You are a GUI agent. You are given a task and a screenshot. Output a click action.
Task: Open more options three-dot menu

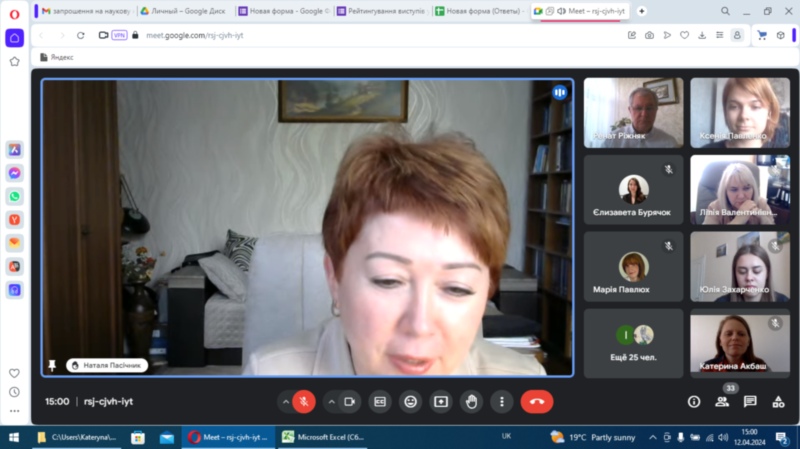(x=501, y=401)
